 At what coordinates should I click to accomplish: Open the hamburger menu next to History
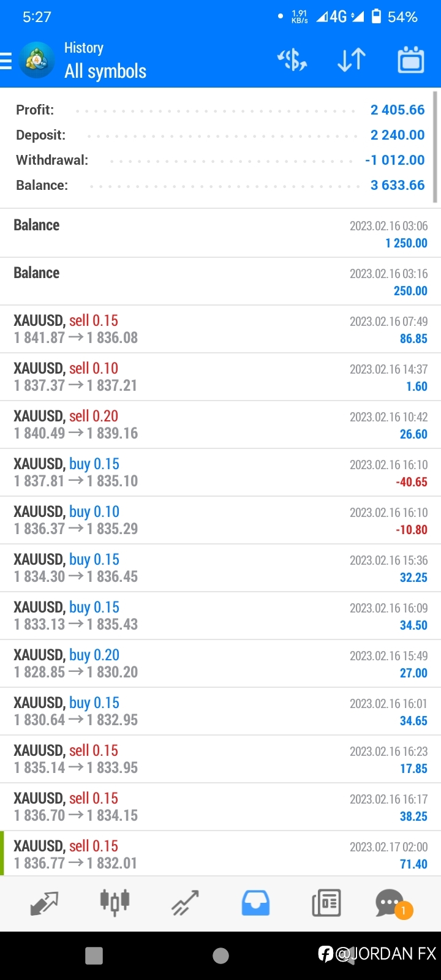click(x=6, y=61)
